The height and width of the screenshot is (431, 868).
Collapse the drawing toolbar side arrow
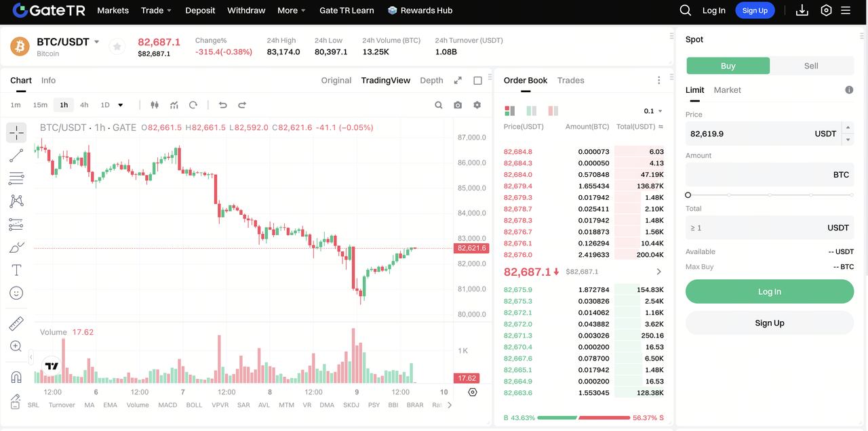coord(31,356)
